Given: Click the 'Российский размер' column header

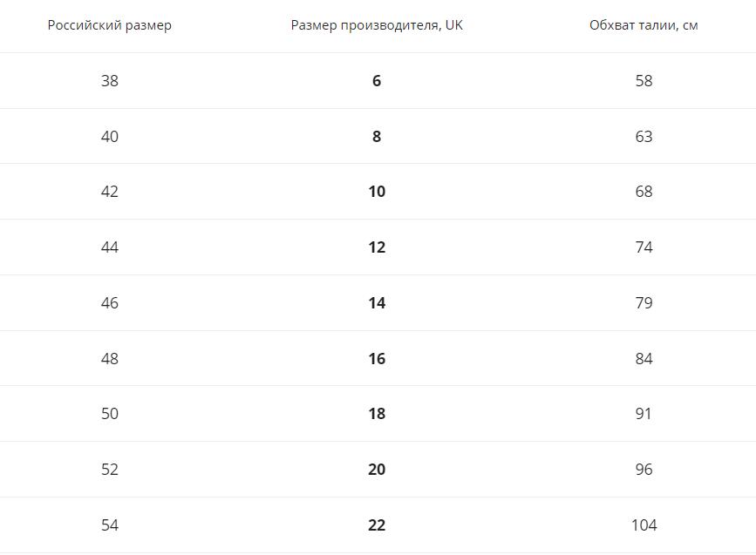Looking at the screenshot, I should 110,25.
